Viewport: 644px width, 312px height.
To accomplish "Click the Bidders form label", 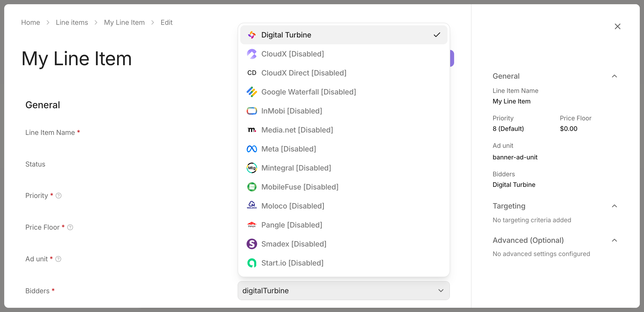I will point(37,291).
